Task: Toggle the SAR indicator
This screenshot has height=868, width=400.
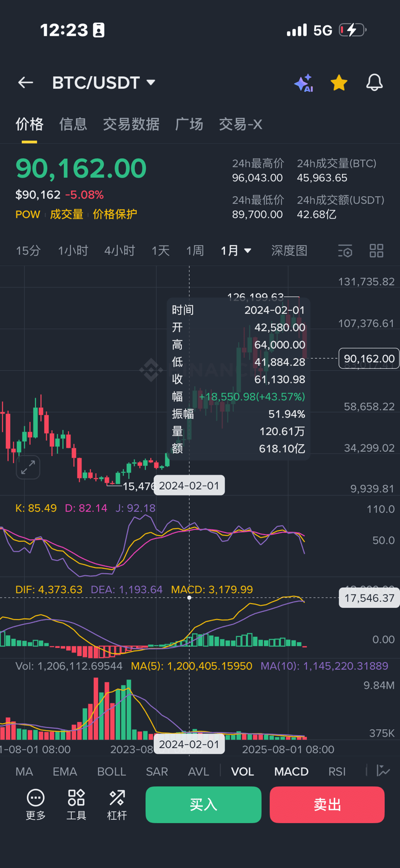Action: [x=157, y=771]
